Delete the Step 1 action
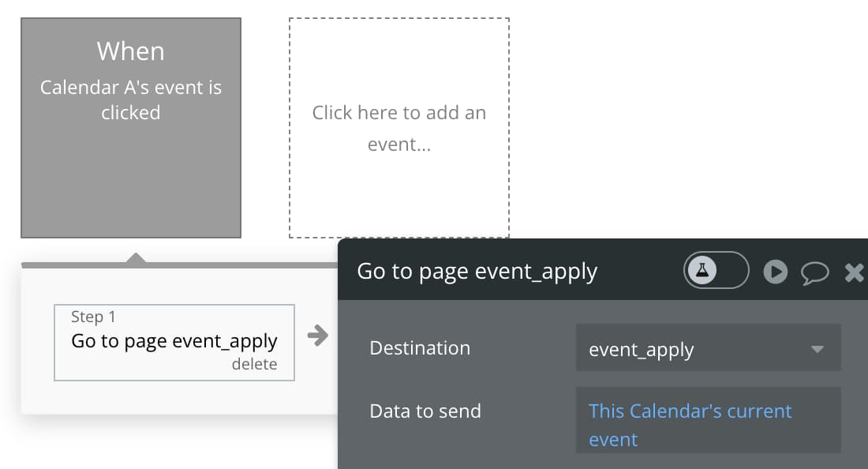 pyautogui.click(x=254, y=364)
